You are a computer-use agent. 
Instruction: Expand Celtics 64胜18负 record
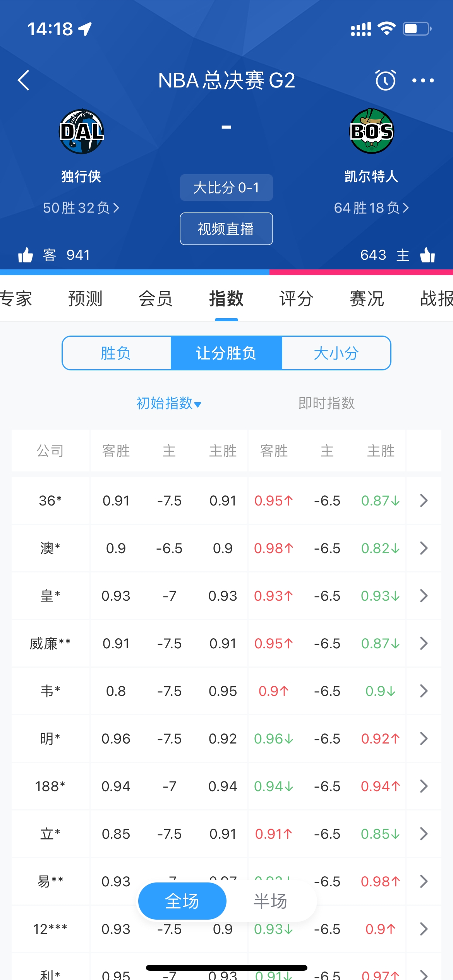pos(371,208)
